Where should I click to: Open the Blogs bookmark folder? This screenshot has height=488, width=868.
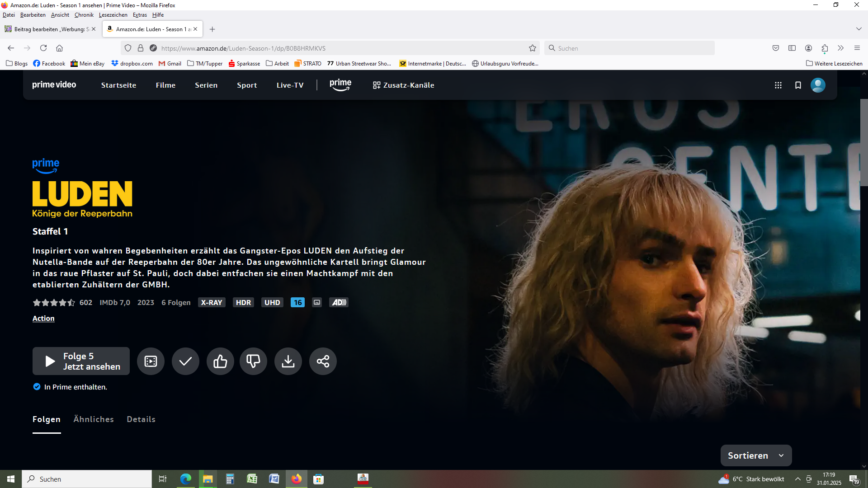(x=17, y=64)
